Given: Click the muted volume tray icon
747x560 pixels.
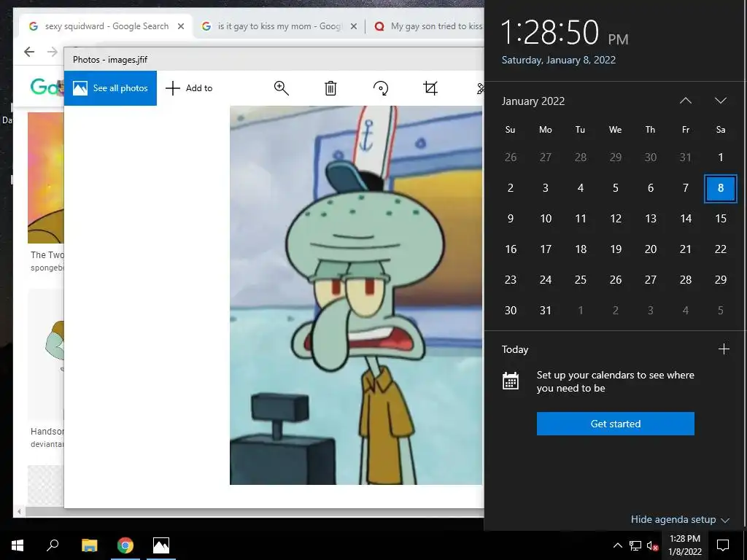Looking at the screenshot, I should [x=653, y=545].
